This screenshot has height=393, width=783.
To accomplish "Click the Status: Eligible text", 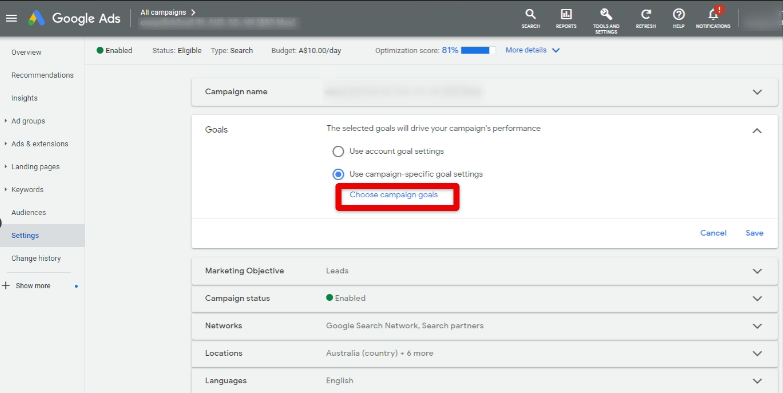I will [177, 50].
